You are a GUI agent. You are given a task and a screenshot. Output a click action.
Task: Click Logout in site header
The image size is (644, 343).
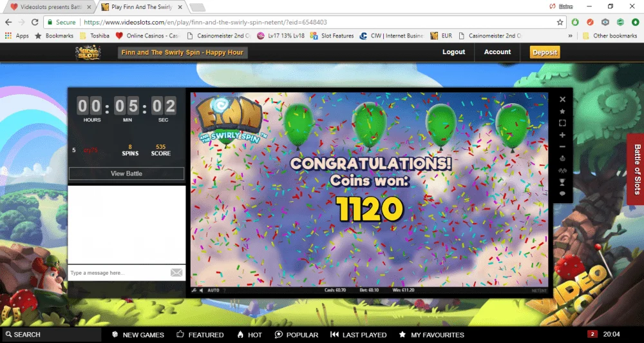pos(454,52)
